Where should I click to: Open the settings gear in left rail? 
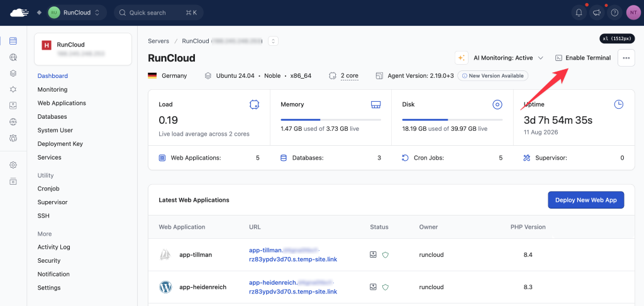pyautogui.click(x=13, y=165)
